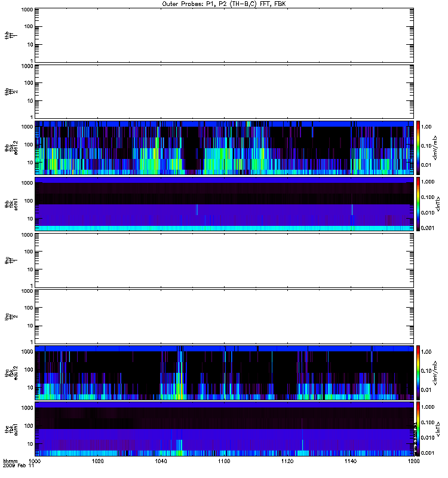
Task: Click the 'hhmm' axis unit label
Action: coord(10,461)
